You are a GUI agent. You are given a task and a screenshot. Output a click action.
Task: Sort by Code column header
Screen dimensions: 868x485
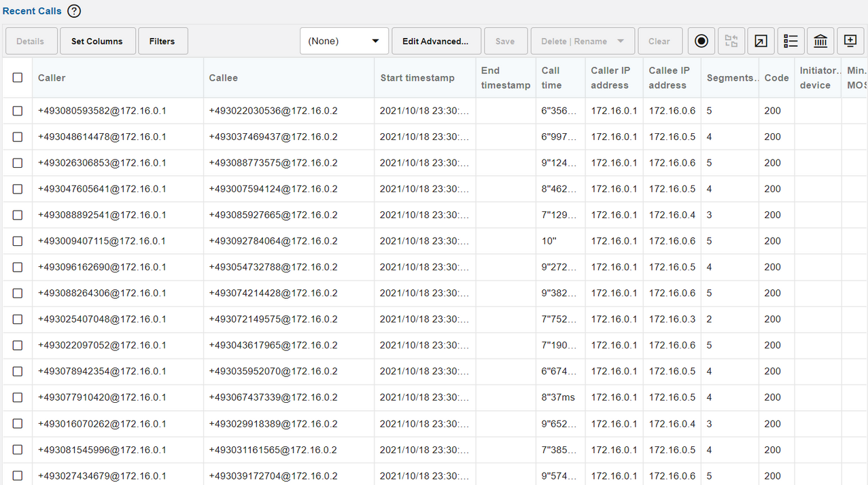(776, 77)
